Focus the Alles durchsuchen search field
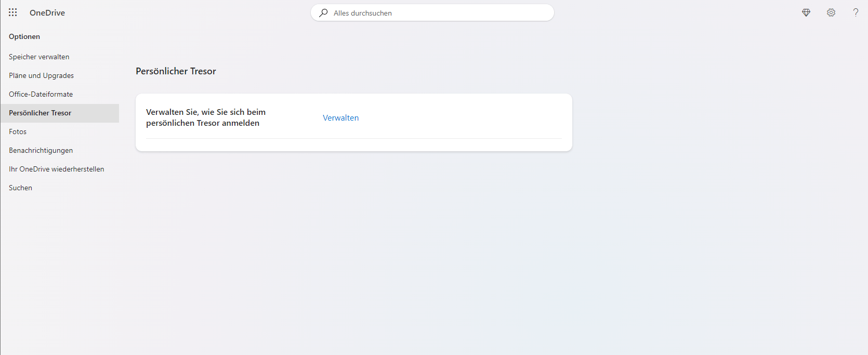 point(432,13)
